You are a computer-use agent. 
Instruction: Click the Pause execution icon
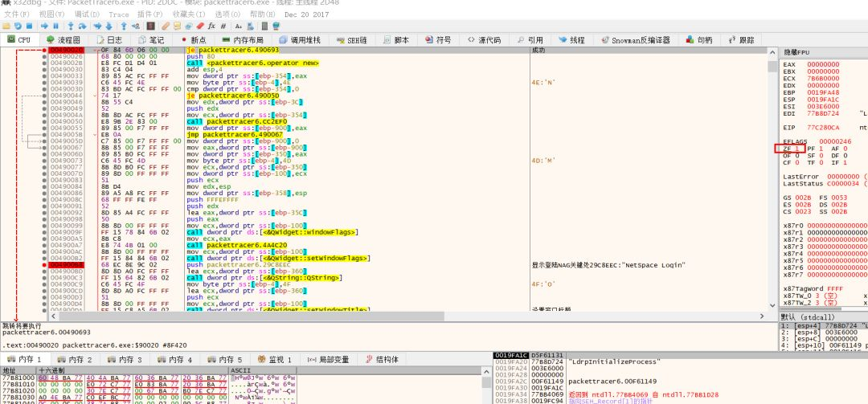click(x=55, y=26)
